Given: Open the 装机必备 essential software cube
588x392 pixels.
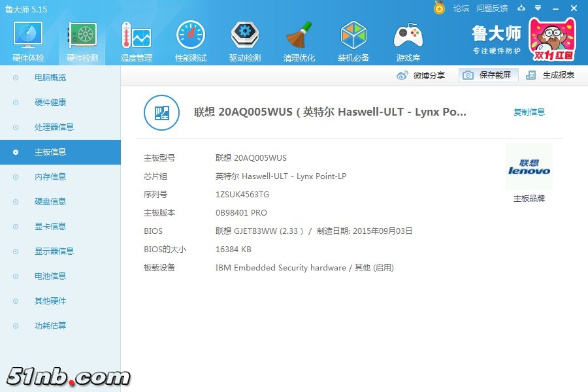Looking at the screenshot, I should 353,41.
